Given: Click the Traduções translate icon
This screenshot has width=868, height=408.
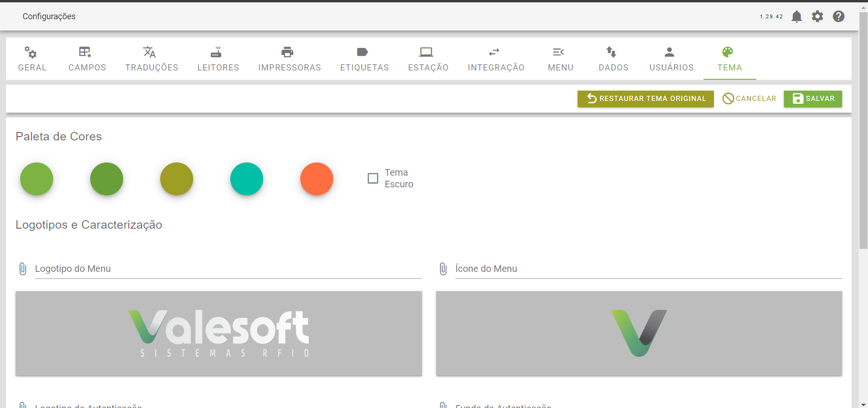Looking at the screenshot, I should pos(149,52).
